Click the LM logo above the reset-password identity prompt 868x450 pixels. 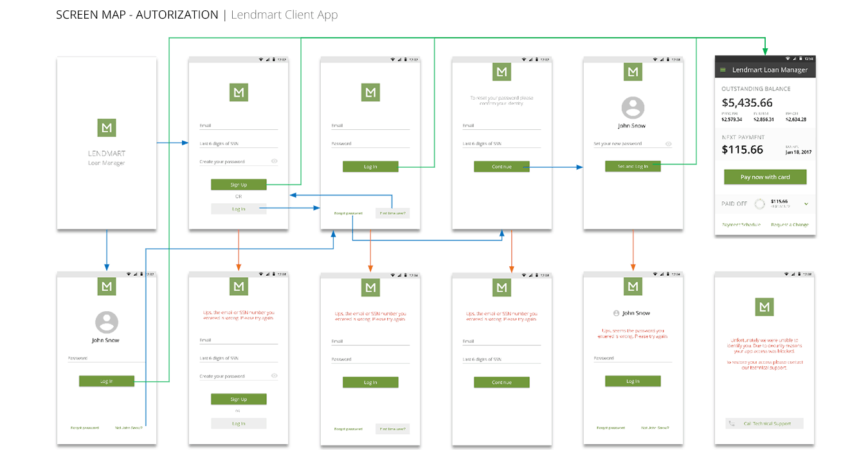(x=502, y=71)
